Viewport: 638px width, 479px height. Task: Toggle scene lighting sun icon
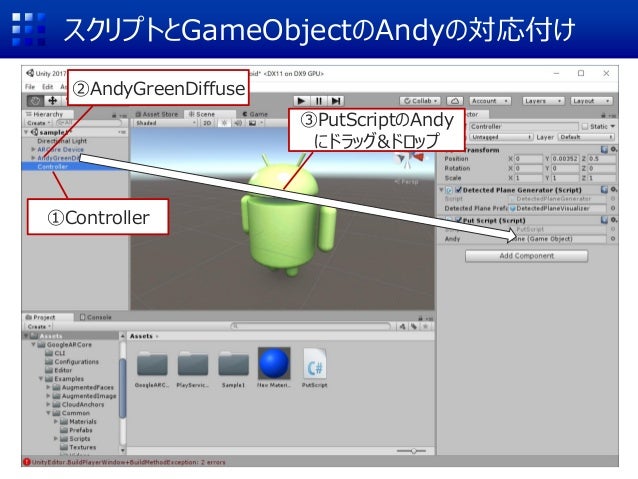[224, 123]
